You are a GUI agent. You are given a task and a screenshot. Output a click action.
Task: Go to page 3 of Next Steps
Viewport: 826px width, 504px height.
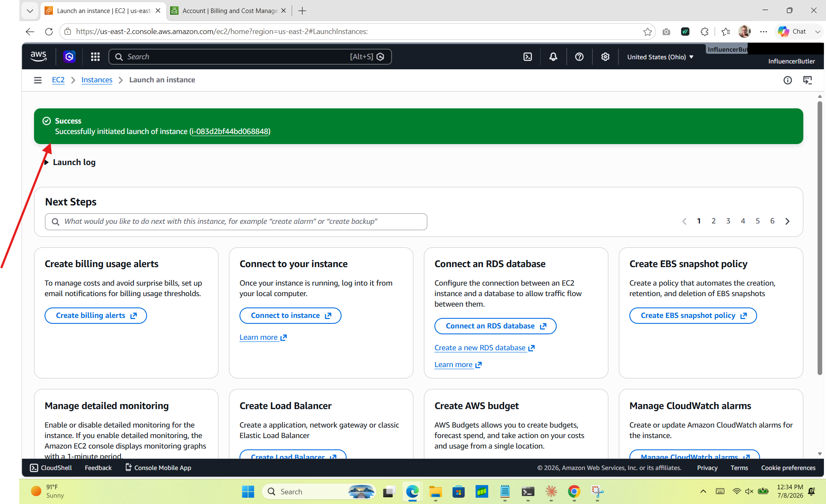728,221
